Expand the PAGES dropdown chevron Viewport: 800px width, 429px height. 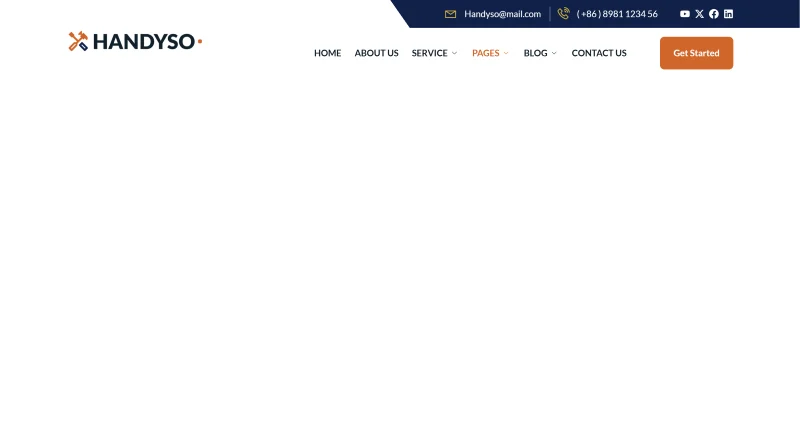(x=506, y=53)
